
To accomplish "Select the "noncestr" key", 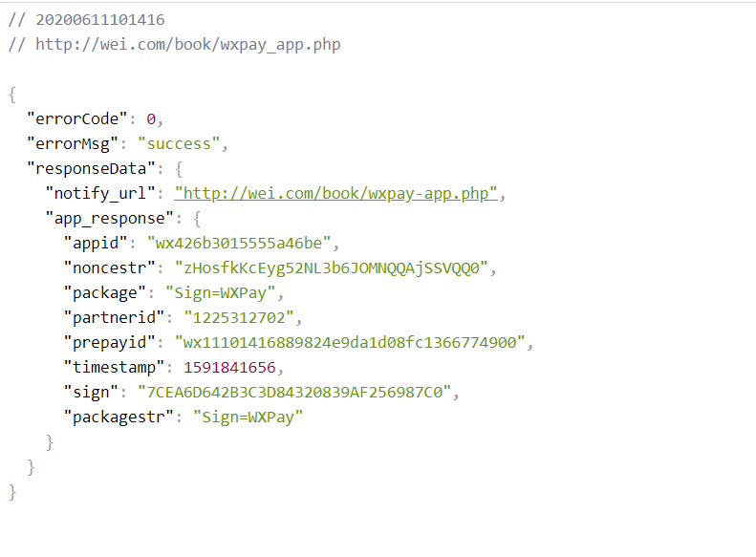I will point(110,268).
